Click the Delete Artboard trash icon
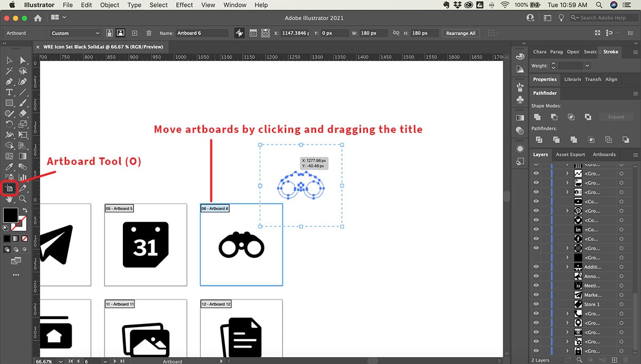 [x=149, y=33]
